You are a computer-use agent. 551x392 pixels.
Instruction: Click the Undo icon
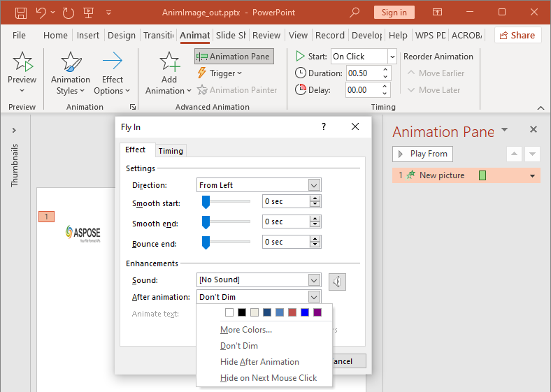(x=41, y=13)
